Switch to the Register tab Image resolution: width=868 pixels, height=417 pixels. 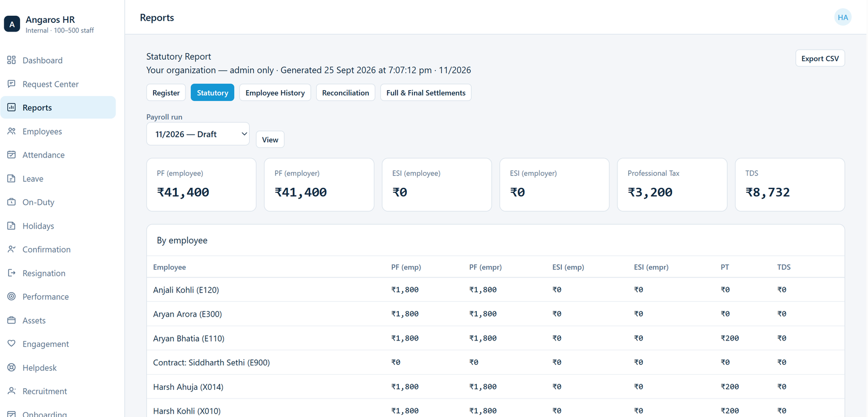pyautogui.click(x=166, y=93)
